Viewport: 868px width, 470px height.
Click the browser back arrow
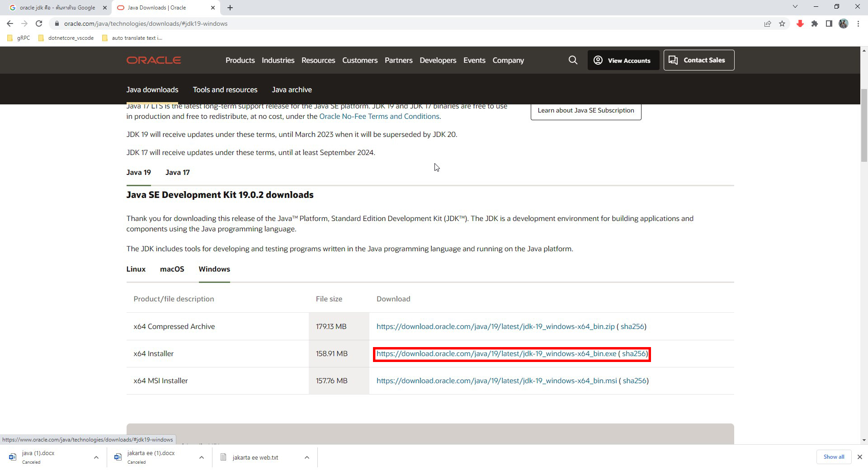(x=10, y=23)
